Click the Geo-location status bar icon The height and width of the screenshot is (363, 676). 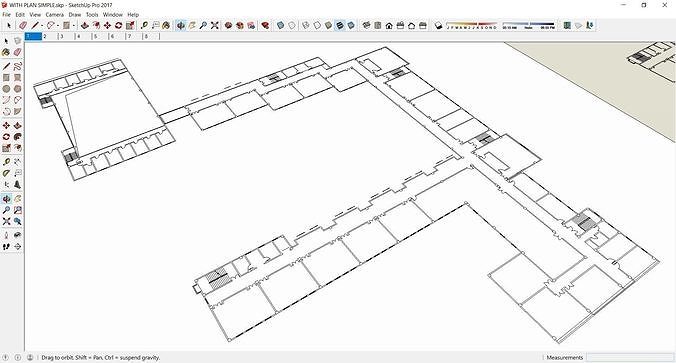pos(6,357)
